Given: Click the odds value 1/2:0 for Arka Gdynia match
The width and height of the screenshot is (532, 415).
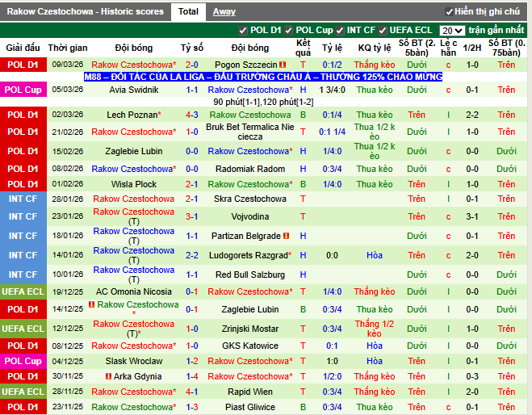Looking at the screenshot, I should (332, 376).
